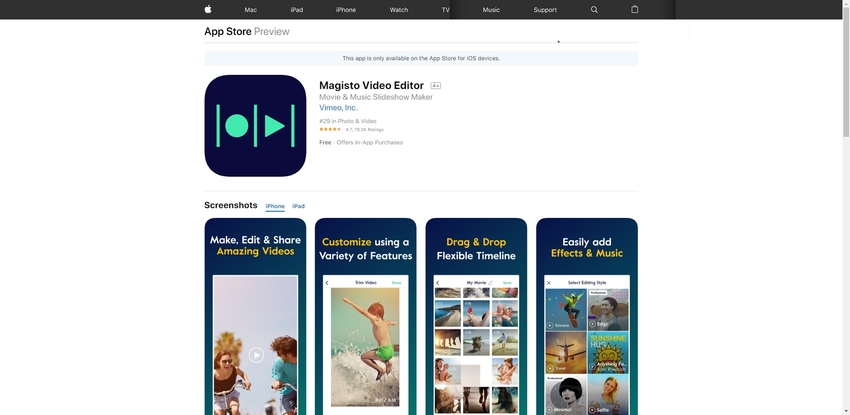Open the Watch menu
Image resolution: width=850 pixels, height=415 pixels.
(x=399, y=10)
